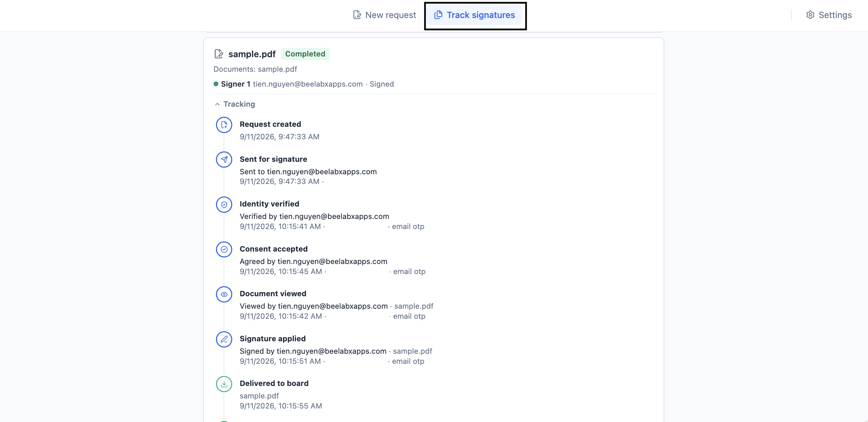Click the Identity verified shield icon
Viewport: 868px width, 422px height.
pos(224,205)
